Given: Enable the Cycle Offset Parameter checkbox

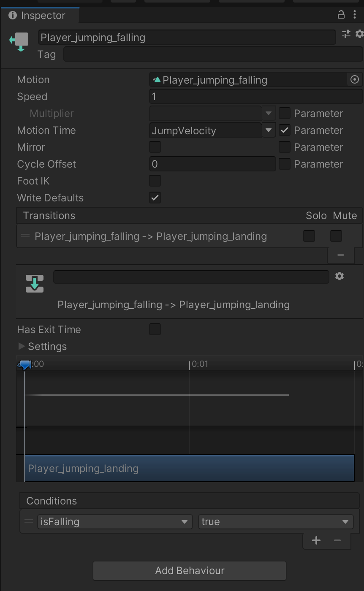Looking at the screenshot, I should 285,164.
